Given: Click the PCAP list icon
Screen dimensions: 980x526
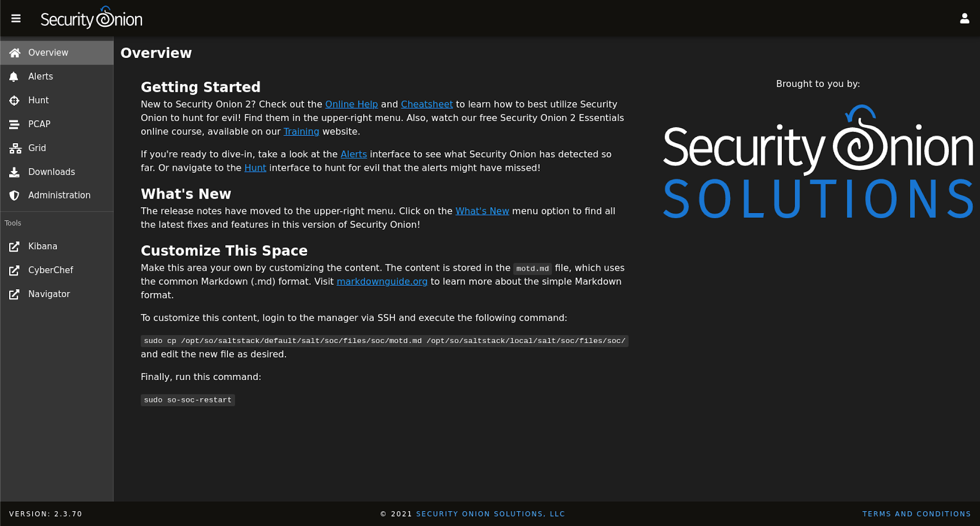Looking at the screenshot, I should click(x=14, y=124).
